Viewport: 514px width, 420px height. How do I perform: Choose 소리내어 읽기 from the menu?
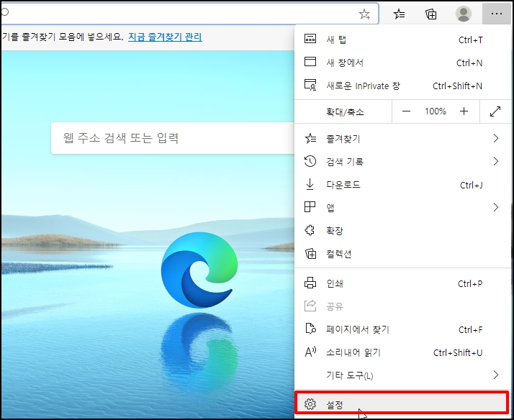click(402, 352)
